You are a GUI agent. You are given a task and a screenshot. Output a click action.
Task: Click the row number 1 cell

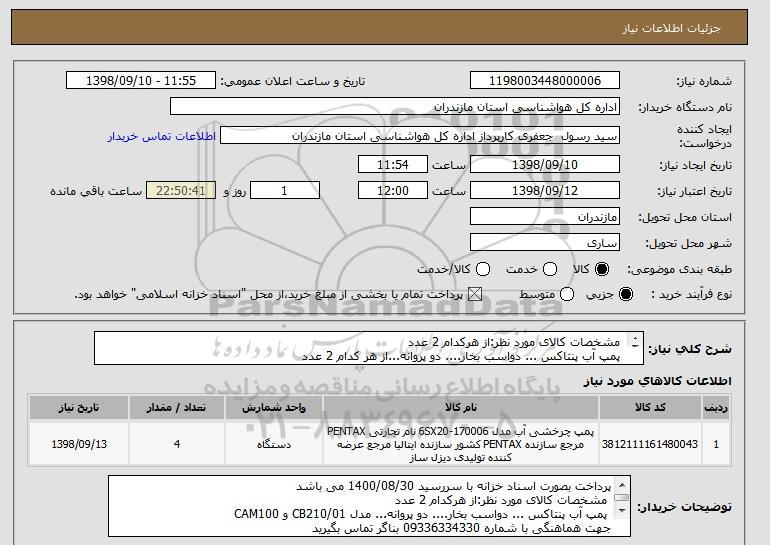pos(716,444)
